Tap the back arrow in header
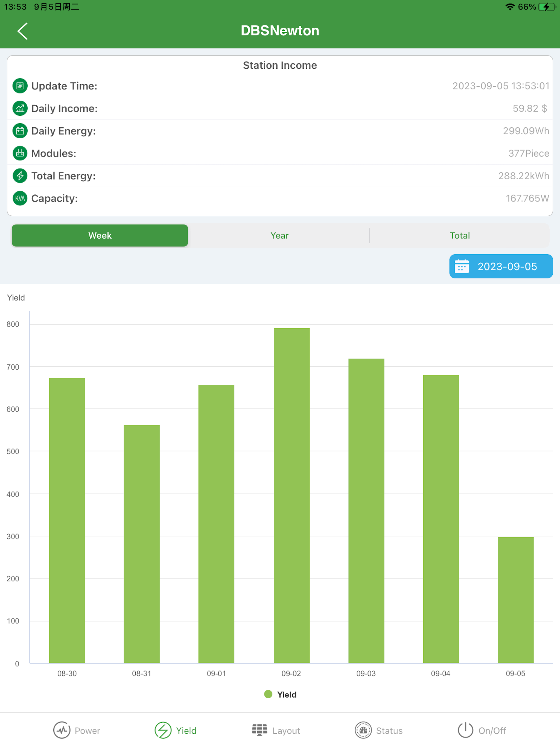The image size is (560, 747). (x=23, y=31)
